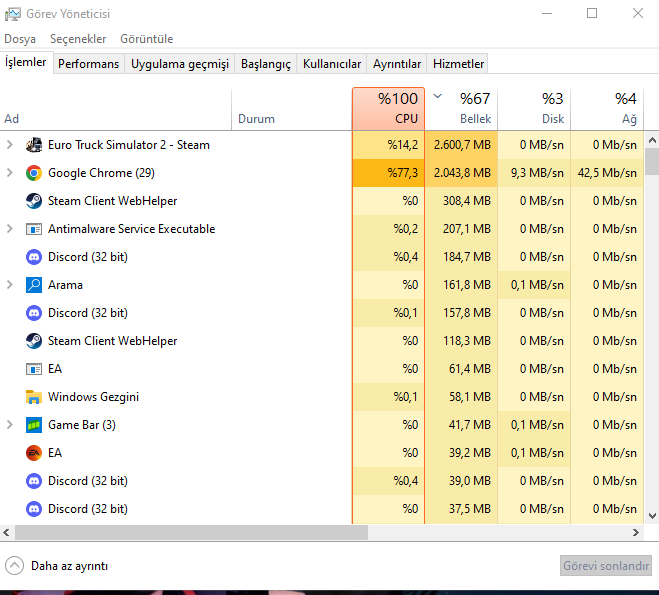
Task: Switch to the Performans tab
Action: point(88,64)
